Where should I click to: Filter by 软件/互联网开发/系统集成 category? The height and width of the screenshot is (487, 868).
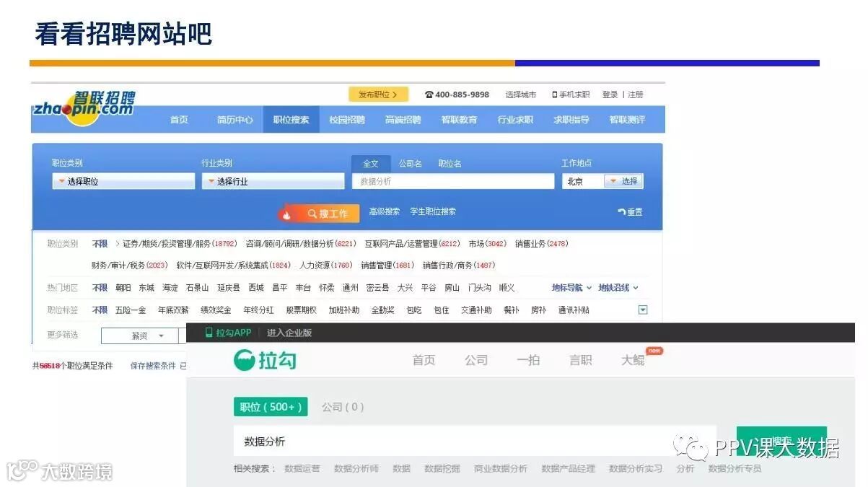[x=234, y=266]
